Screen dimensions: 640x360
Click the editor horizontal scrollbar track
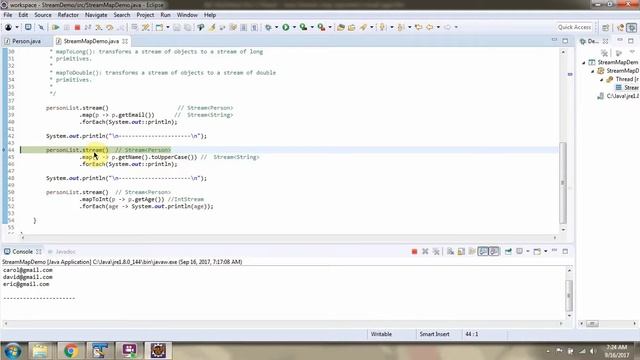click(x=289, y=237)
